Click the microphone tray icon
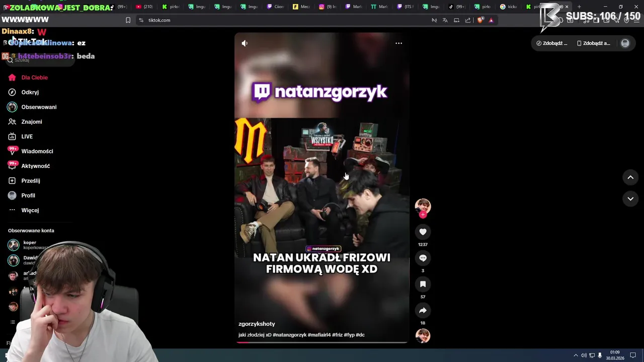Screen dimensions: 644x362 point(600,355)
